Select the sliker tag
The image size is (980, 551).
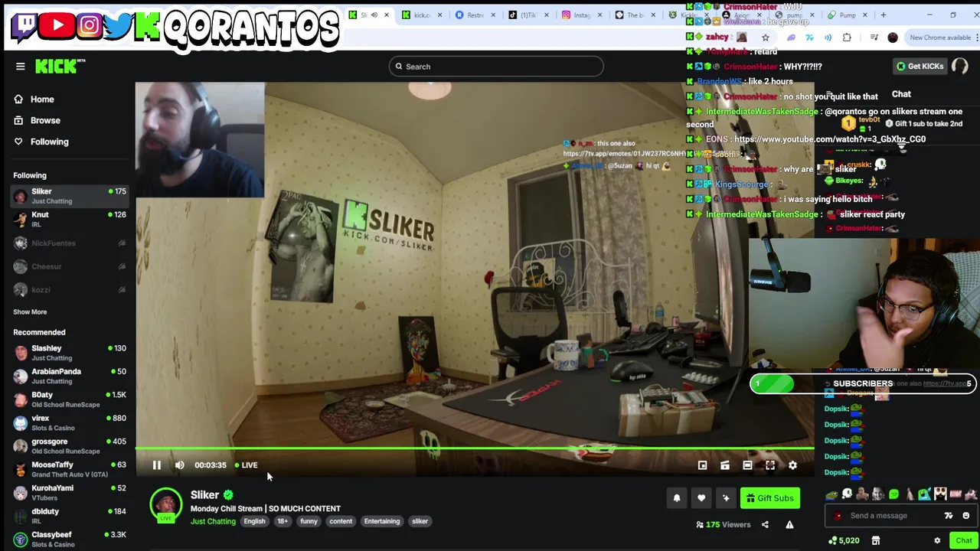[x=420, y=522]
